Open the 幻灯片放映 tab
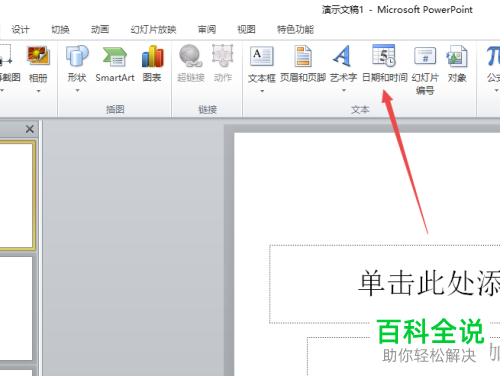The height and width of the screenshot is (376, 500). pos(153,30)
